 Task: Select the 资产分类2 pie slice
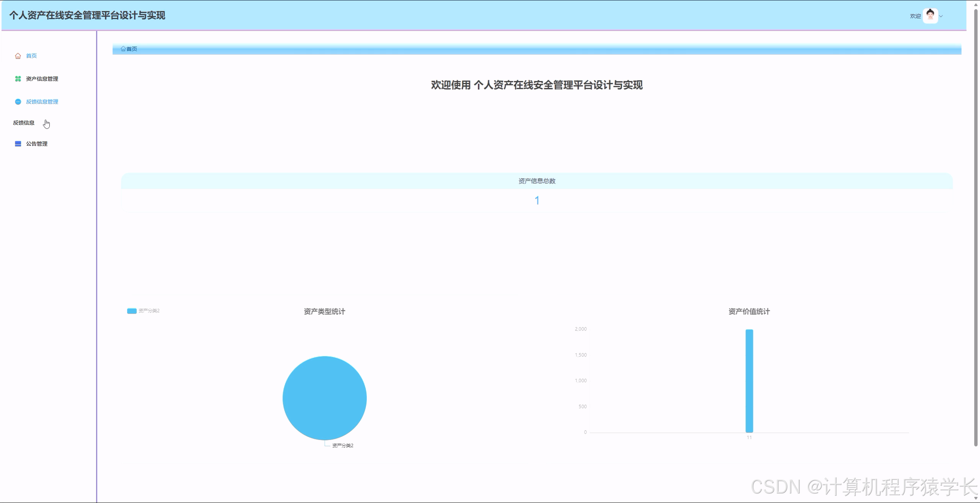325,398
